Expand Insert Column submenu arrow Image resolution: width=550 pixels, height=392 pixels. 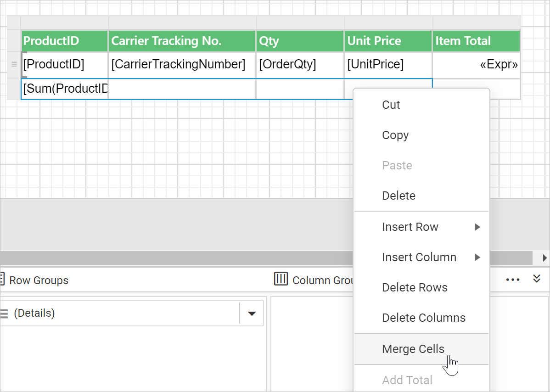tap(477, 258)
